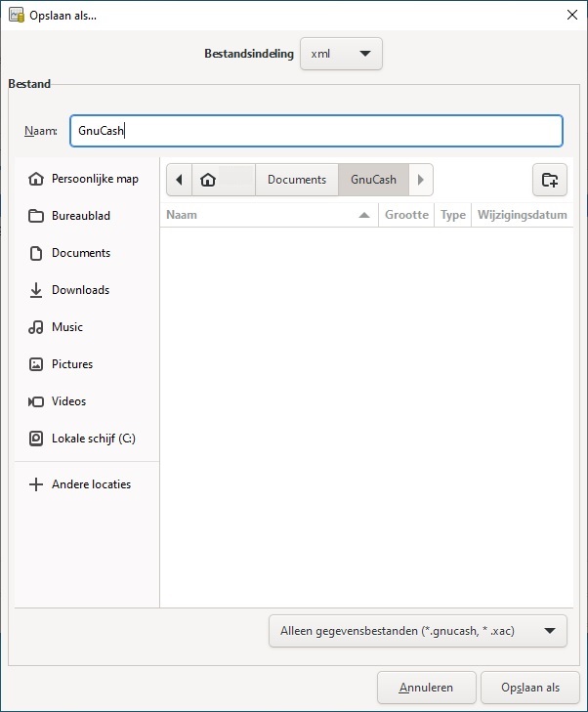Select Pictures in the places sidebar

point(72,364)
